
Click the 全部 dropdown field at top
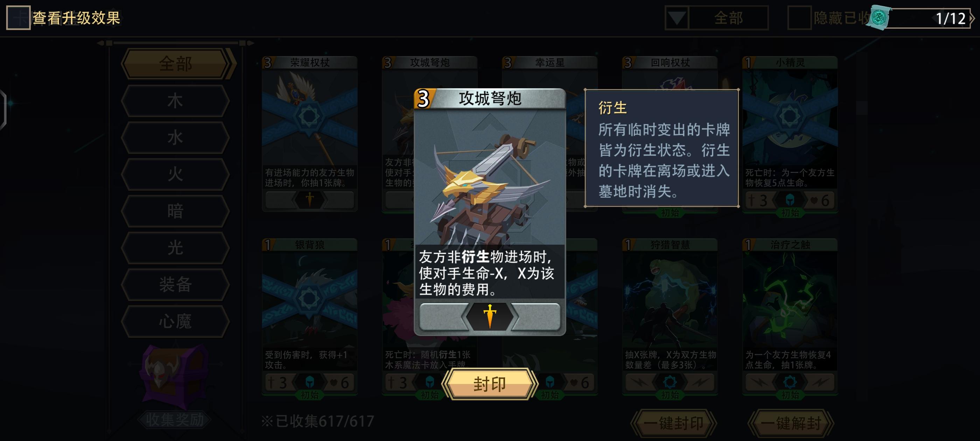point(728,18)
